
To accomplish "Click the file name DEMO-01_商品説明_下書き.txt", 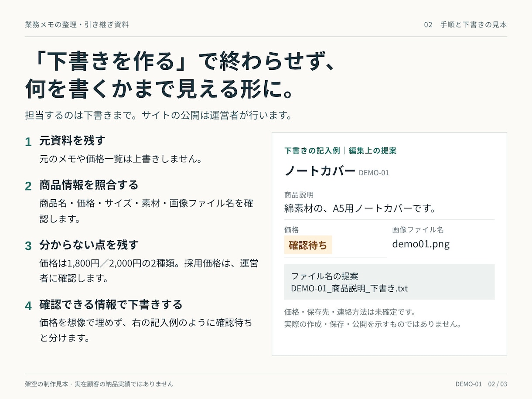I will coord(349,288).
